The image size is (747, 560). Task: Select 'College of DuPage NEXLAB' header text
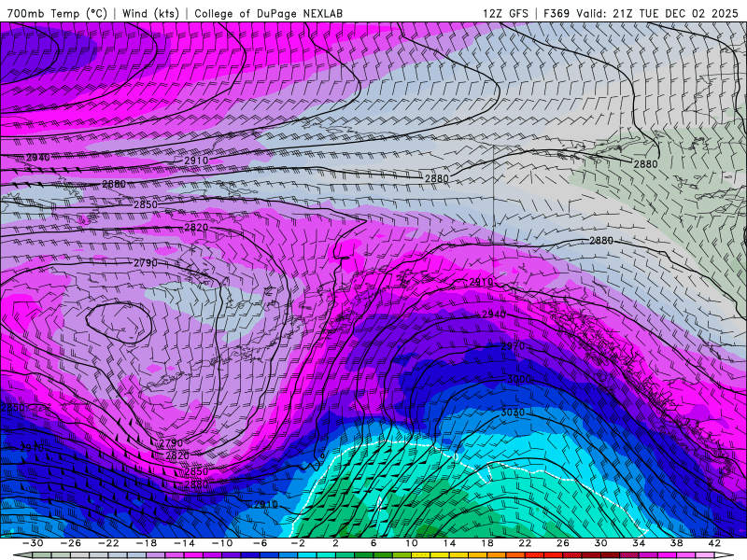(268, 13)
